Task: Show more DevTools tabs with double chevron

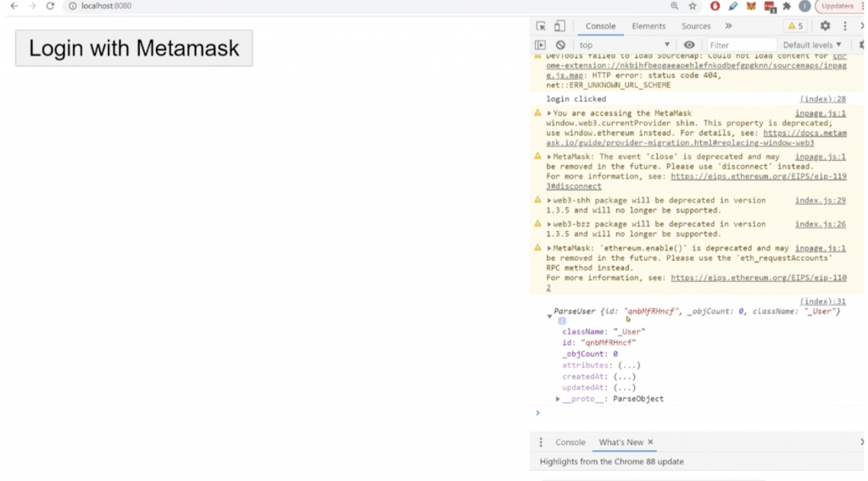Action: (728, 26)
